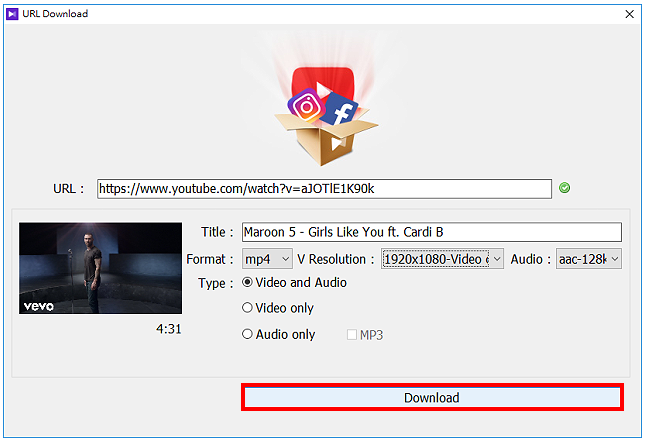Click the 'Format :' label
This screenshot has height=442, width=647.
(x=210, y=259)
